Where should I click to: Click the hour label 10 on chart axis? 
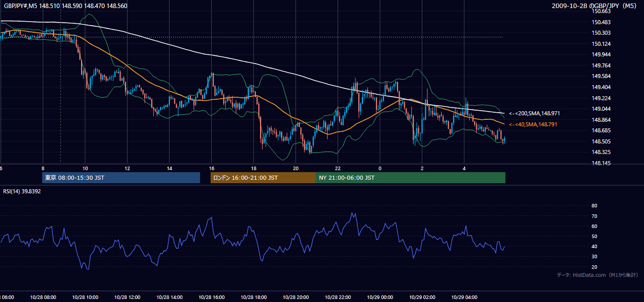click(x=85, y=168)
